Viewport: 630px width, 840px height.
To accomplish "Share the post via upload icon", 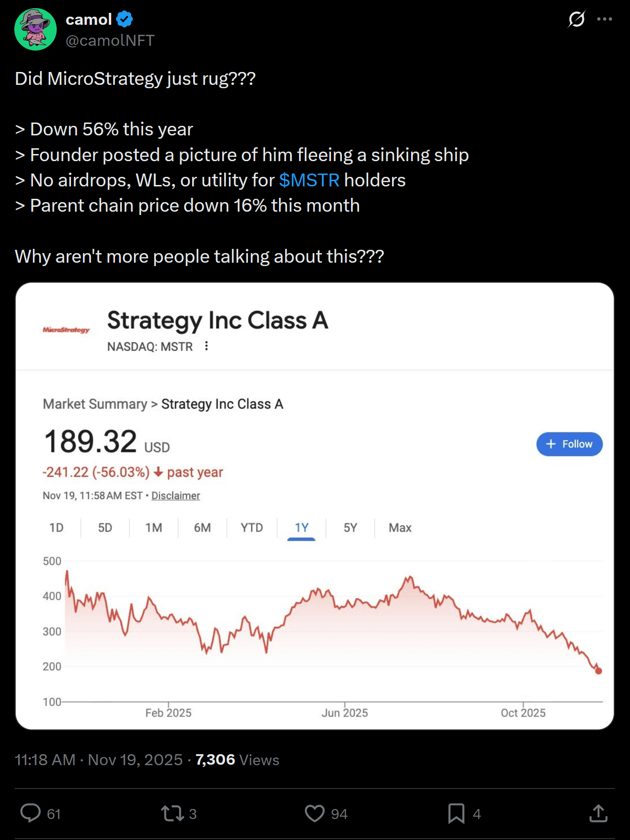I will tap(598, 813).
